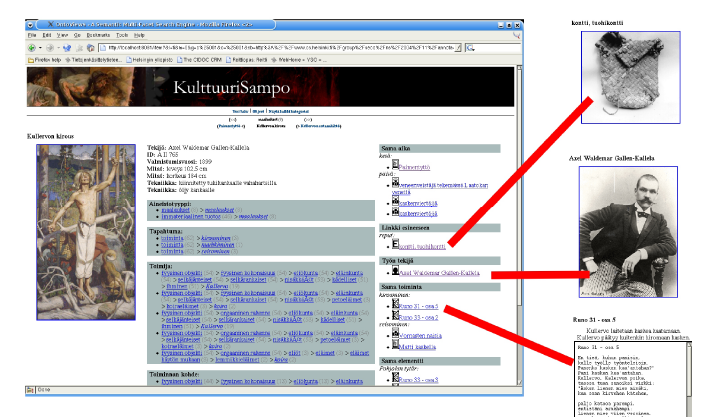
Task: Click the Firefox Back arrow button
Action: [31, 47]
